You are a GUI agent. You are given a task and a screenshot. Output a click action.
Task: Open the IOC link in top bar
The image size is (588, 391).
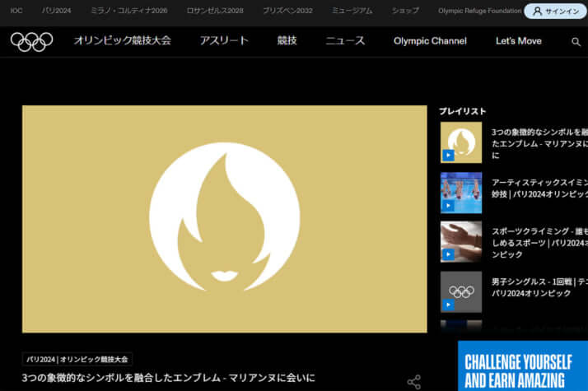click(x=16, y=11)
